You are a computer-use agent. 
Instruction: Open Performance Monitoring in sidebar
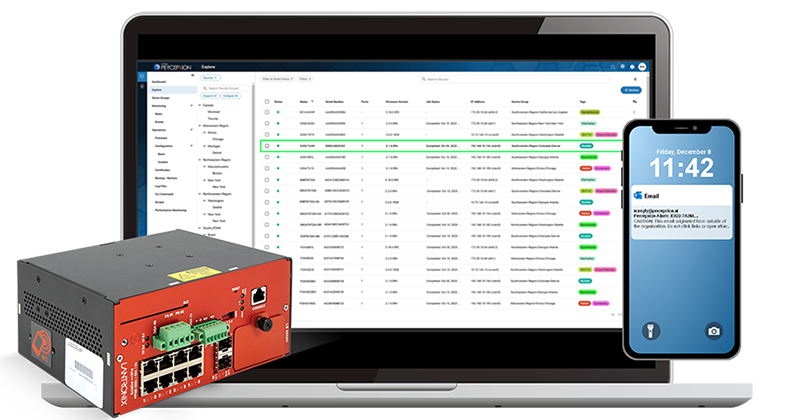[x=170, y=210]
